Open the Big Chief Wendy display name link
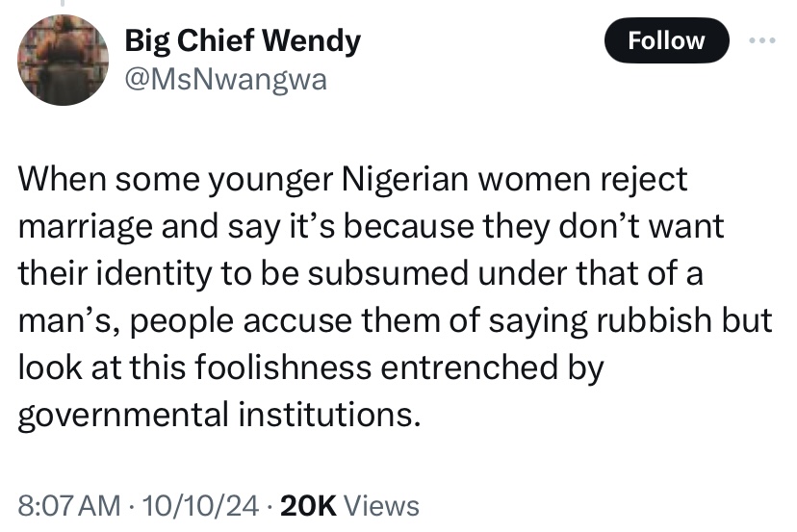The height and width of the screenshot is (532, 797). [243, 41]
